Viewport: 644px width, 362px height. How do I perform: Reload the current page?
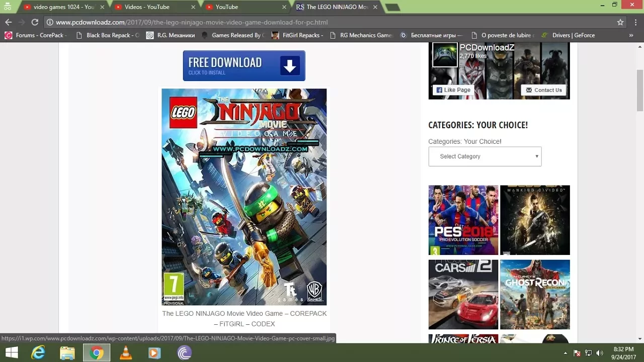tap(35, 22)
